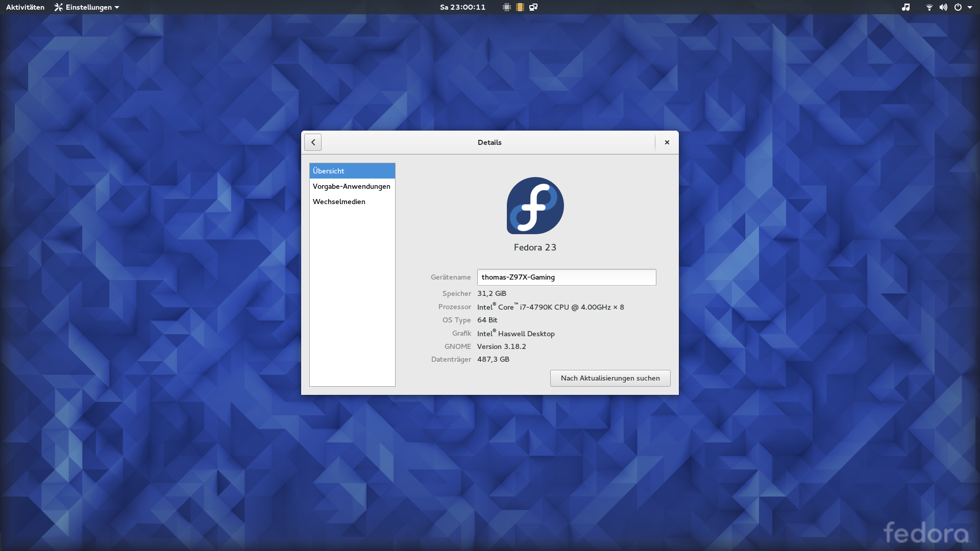
Task: Select Übersicht in the sidebar
Action: [x=352, y=171]
